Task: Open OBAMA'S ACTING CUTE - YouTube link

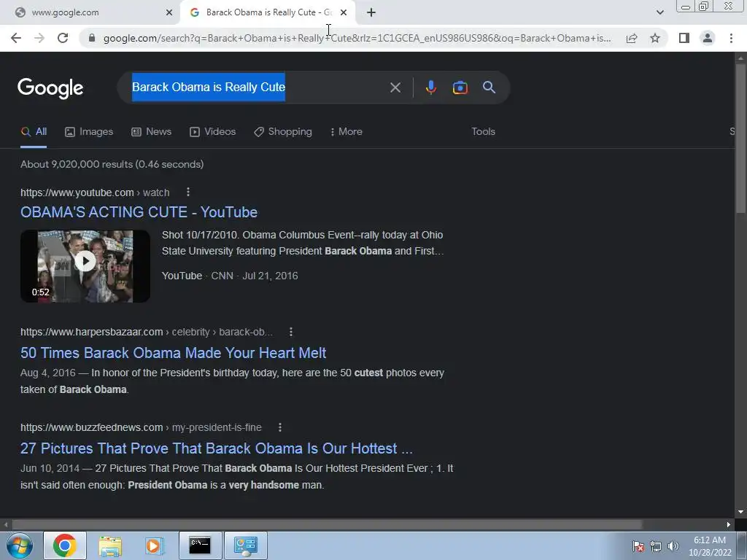Action: [139, 212]
